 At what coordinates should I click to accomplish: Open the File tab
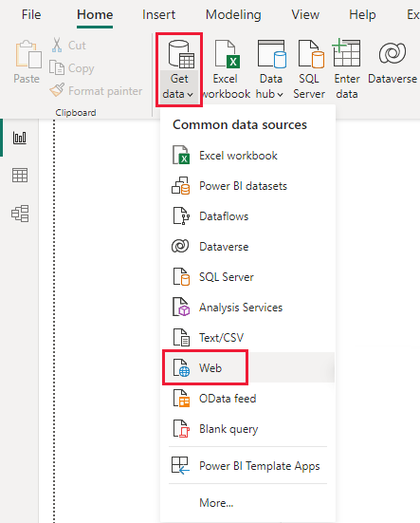tap(31, 14)
